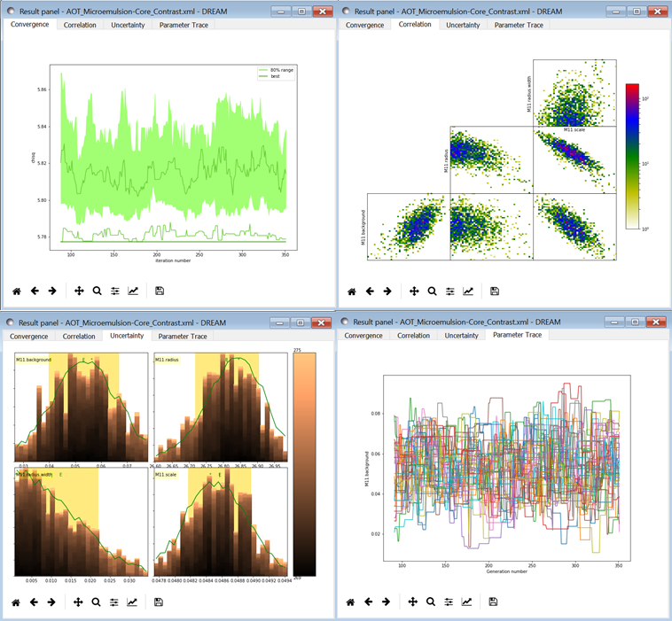This screenshot has height=621, width=672.
Task: Open the edit axis parameters icon under the correlation plot
Action: tap(467, 291)
